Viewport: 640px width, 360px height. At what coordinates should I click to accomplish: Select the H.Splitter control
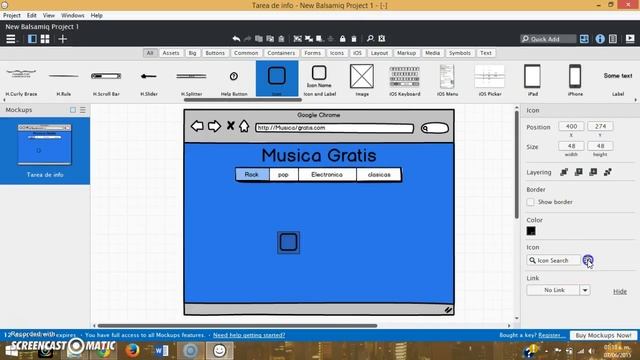pos(191,80)
